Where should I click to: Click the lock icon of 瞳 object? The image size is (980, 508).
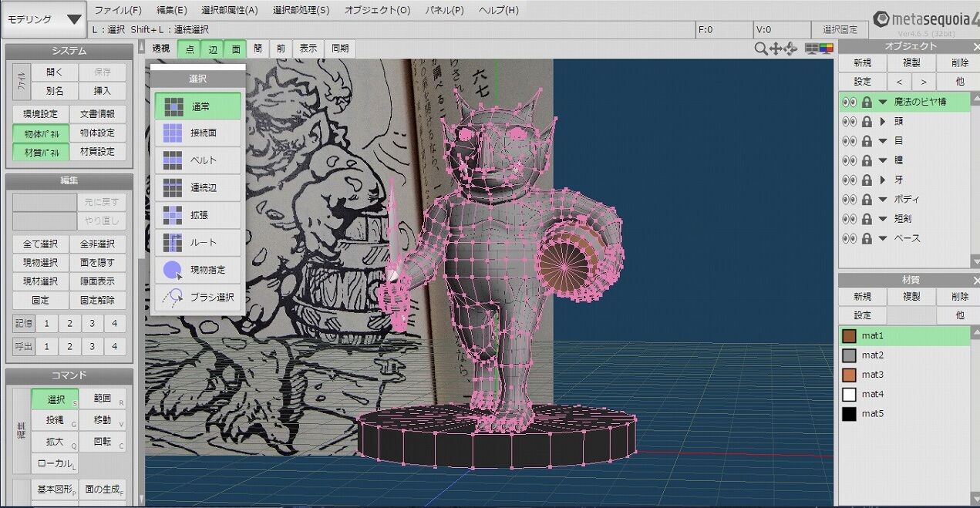click(867, 160)
